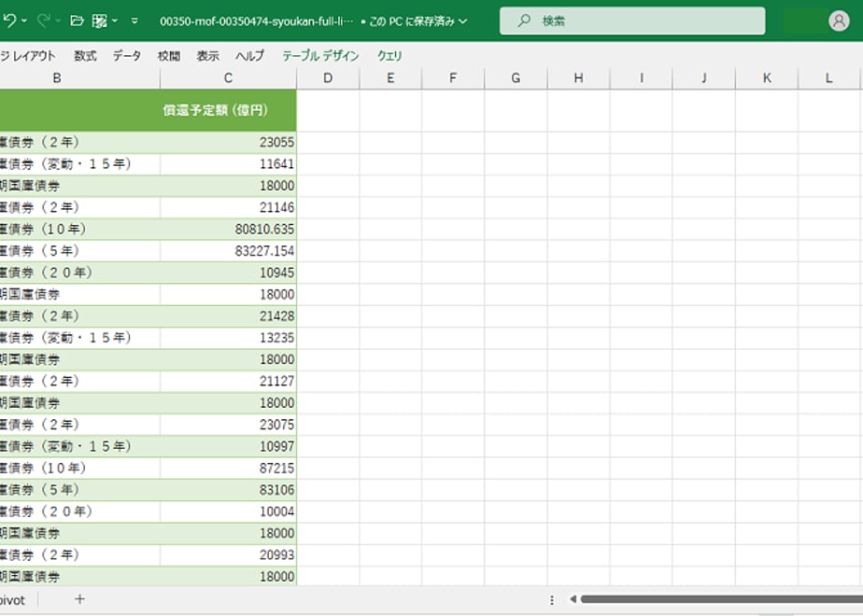Click the (10年) bond cell beside 80810.635

[x=79, y=230]
